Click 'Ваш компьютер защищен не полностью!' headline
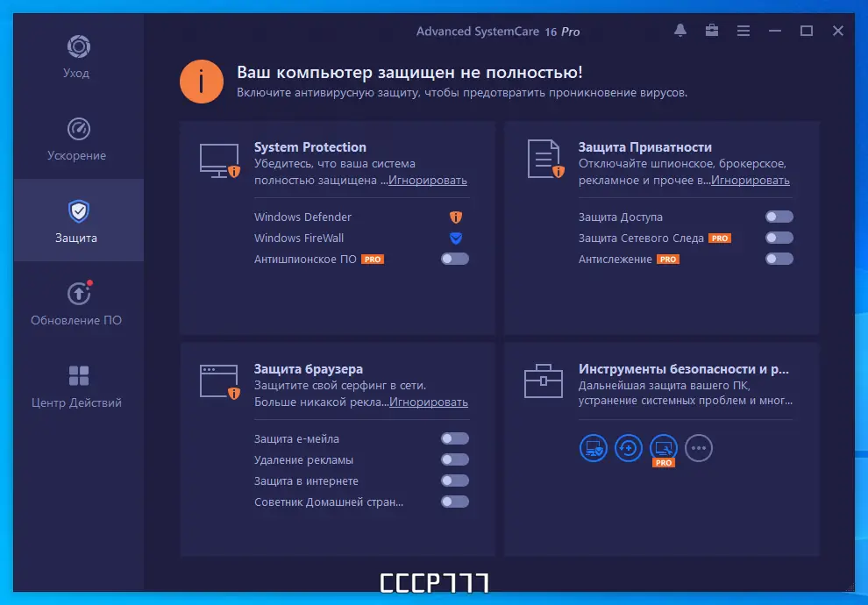The width and height of the screenshot is (868, 605). click(x=409, y=73)
